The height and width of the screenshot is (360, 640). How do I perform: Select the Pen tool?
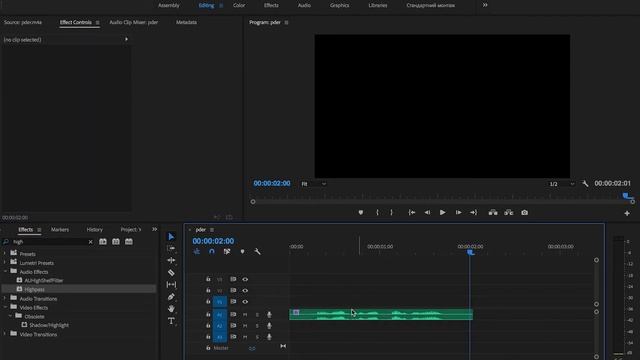(171, 297)
